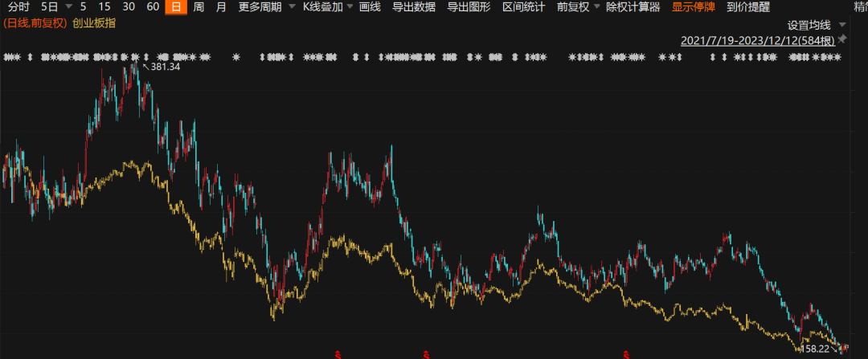This screenshot has width=868, height=359.
Task: Open the 画线 drawing tool
Action: click(x=369, y=7)
